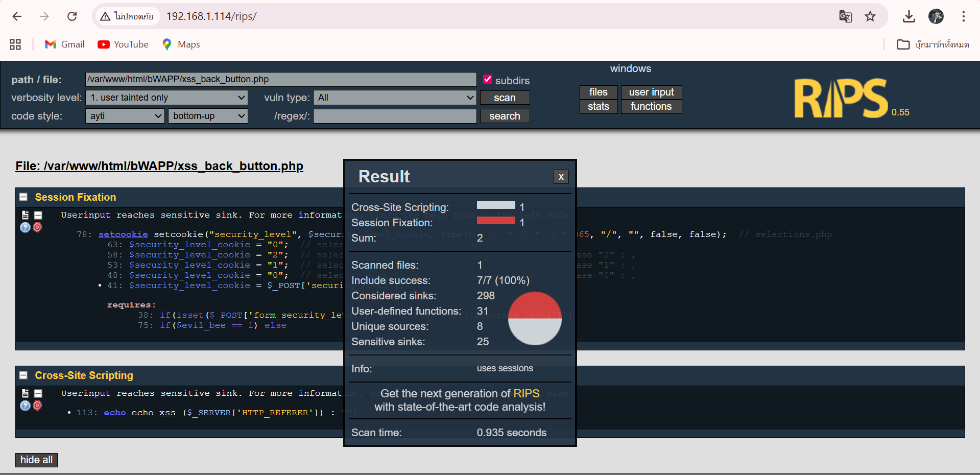
Task: Click the red exploit target icon under Cross-Site Scripting
Action: pos(37,406)
